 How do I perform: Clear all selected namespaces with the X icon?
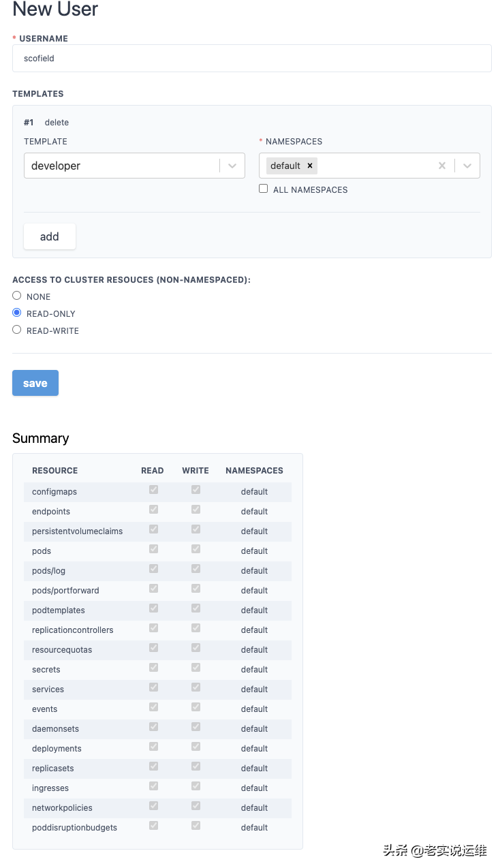pos(441,166)
